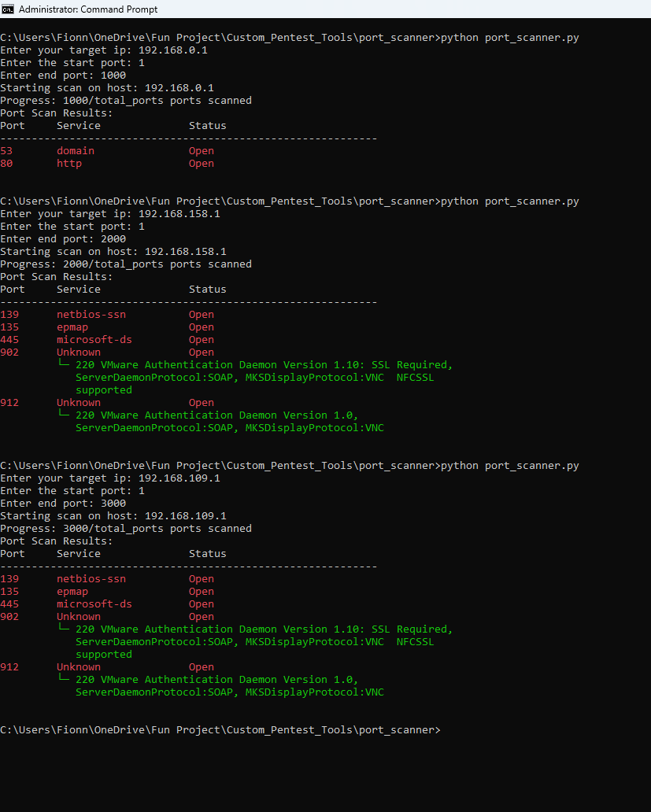
Task: Click the line 'Enter end port: 2000'
Action: (x=63, y=239)
